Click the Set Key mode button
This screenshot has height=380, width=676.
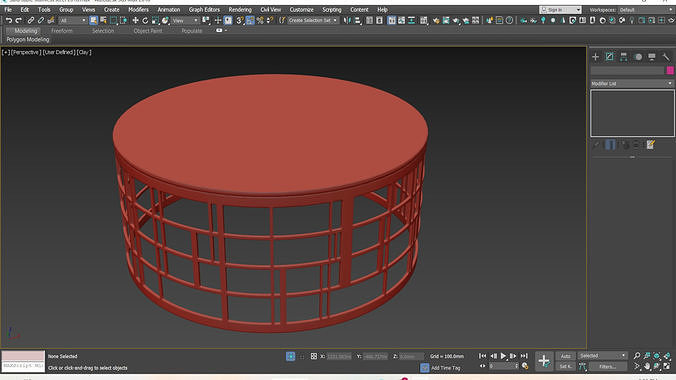click(566, 367)
